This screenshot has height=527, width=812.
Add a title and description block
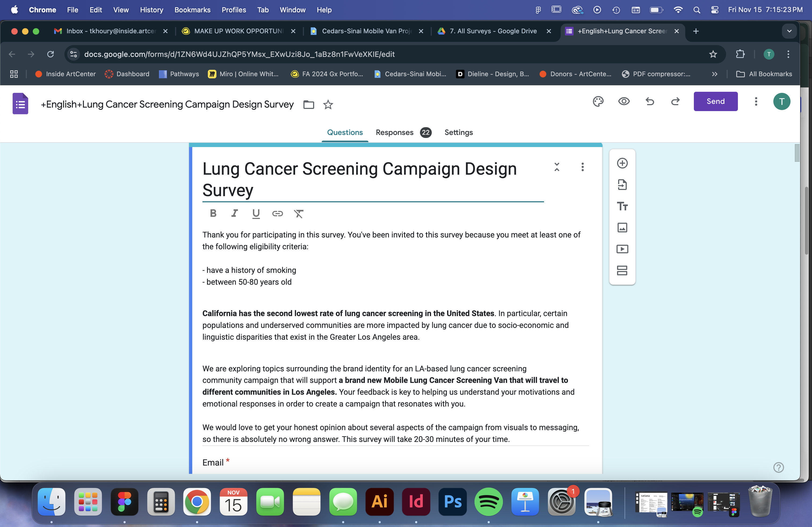pos(622,206)
